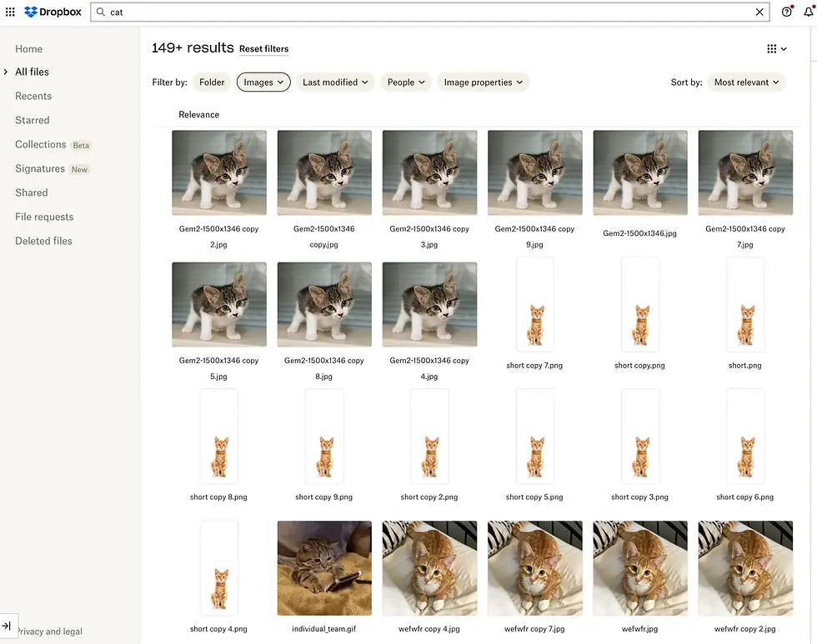Click the search magnifier icon

[101, 12]
